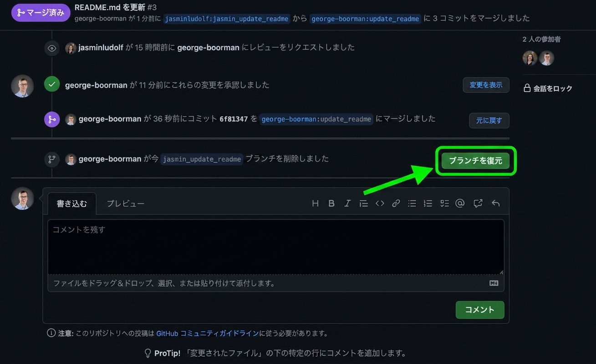Insert a numbered list
The width and height of the screenshot is (596, 364).
click(x=428, y=203)
